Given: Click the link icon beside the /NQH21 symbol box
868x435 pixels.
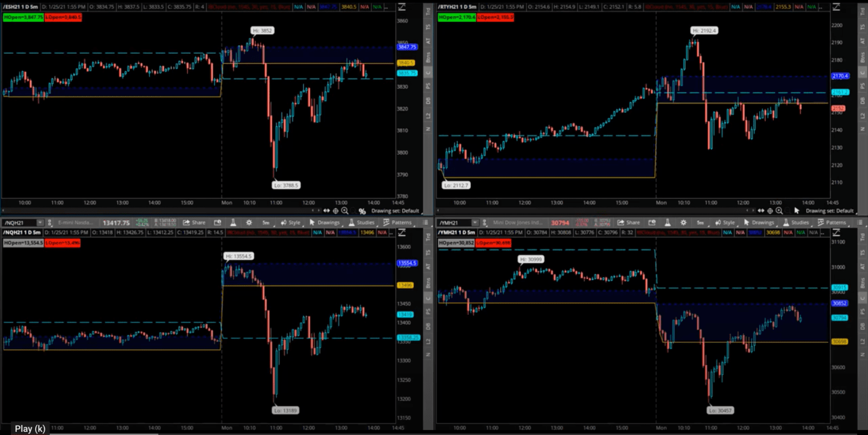Looking at the screenshot, I should click(x=50, y=222).
